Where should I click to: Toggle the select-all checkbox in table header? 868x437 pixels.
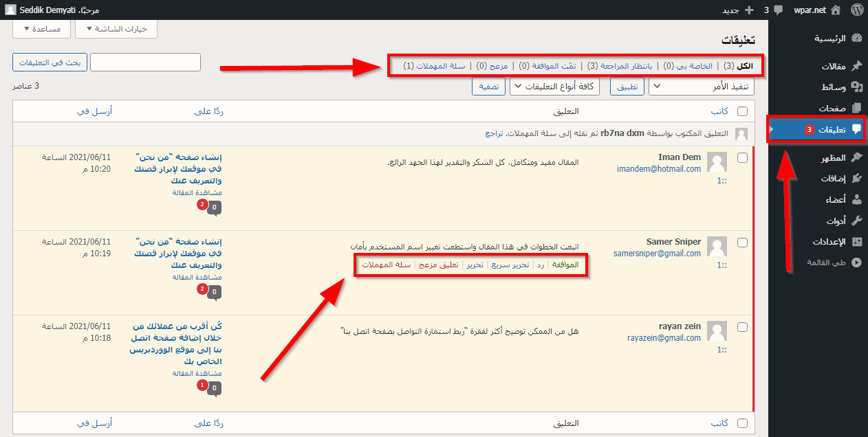pos(742,111)
